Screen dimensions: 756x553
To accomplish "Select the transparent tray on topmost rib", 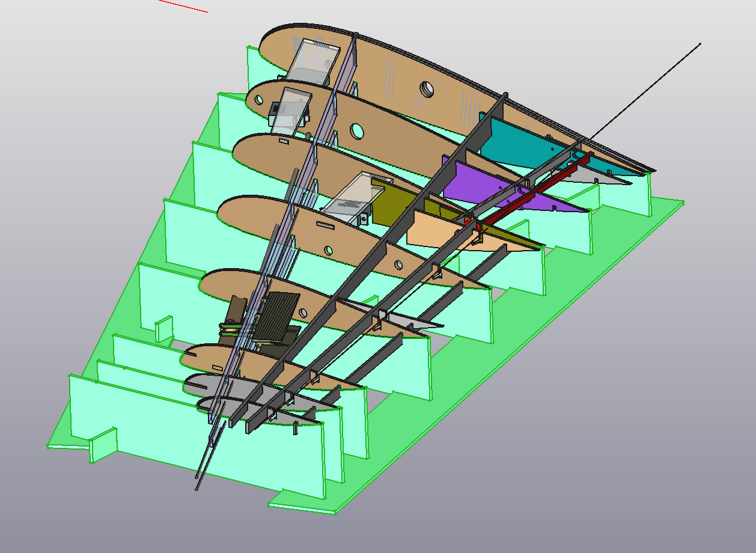I will (x=312, y=60).
